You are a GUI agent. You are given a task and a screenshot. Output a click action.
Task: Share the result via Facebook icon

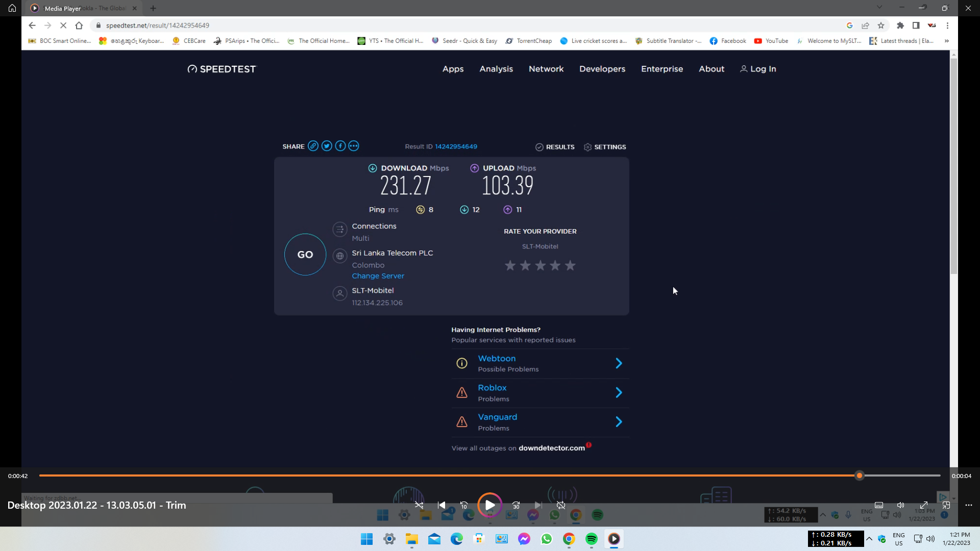click(340, 146)
